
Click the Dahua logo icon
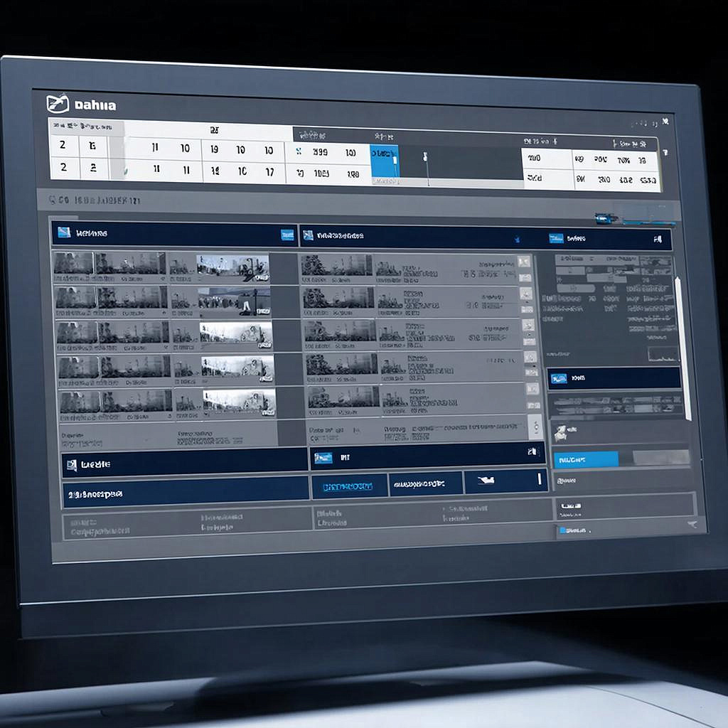tap(58, 104)
